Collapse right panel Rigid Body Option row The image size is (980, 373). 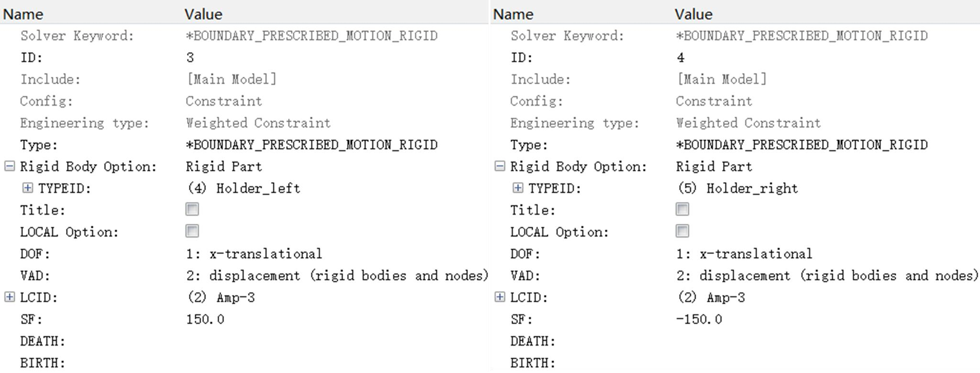coord(500,166)
